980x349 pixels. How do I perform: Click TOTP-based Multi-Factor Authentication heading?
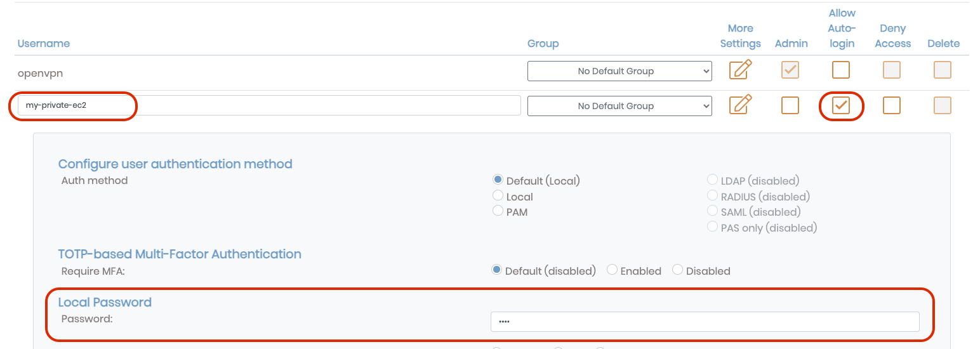pyautogui.click(x=180, y=254)
